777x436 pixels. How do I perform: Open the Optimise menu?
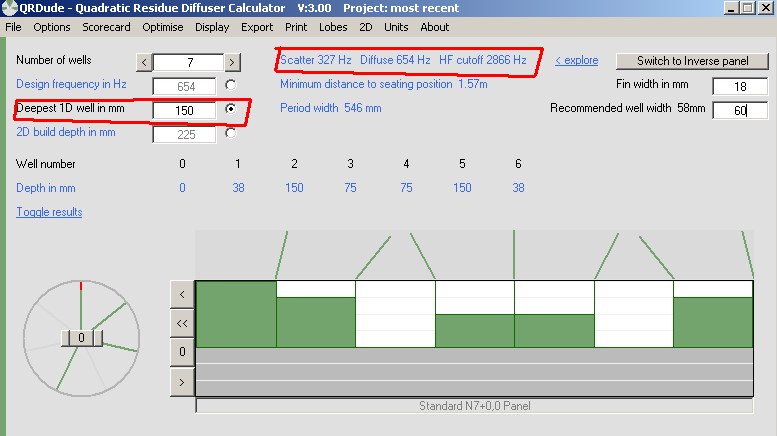click(x=163, y=27)
